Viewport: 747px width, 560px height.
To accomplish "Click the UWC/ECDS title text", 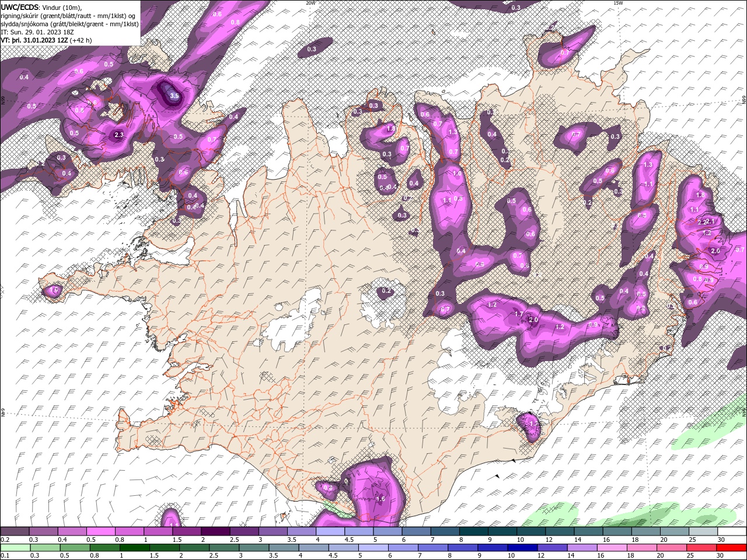I will (20, 6).
